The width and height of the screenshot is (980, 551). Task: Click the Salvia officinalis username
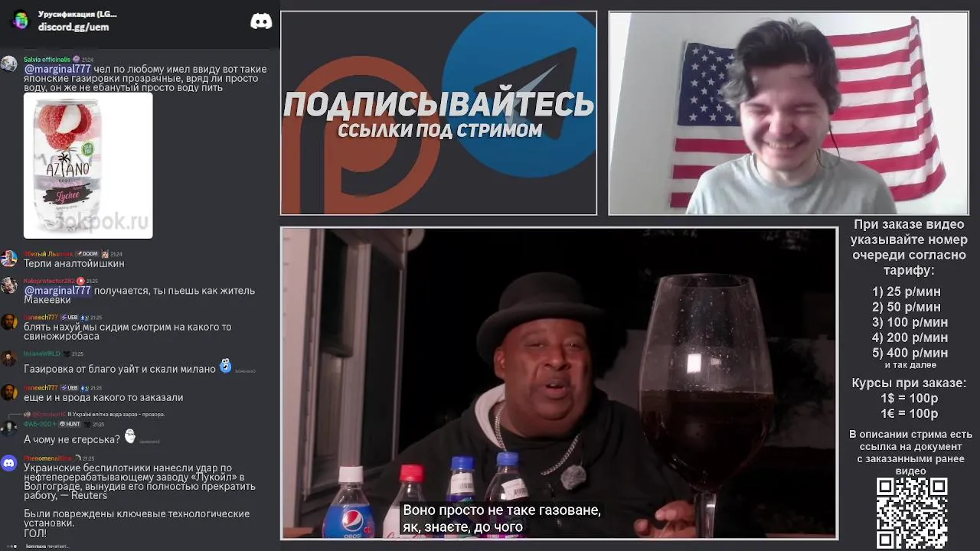click(x=47, y=59)
